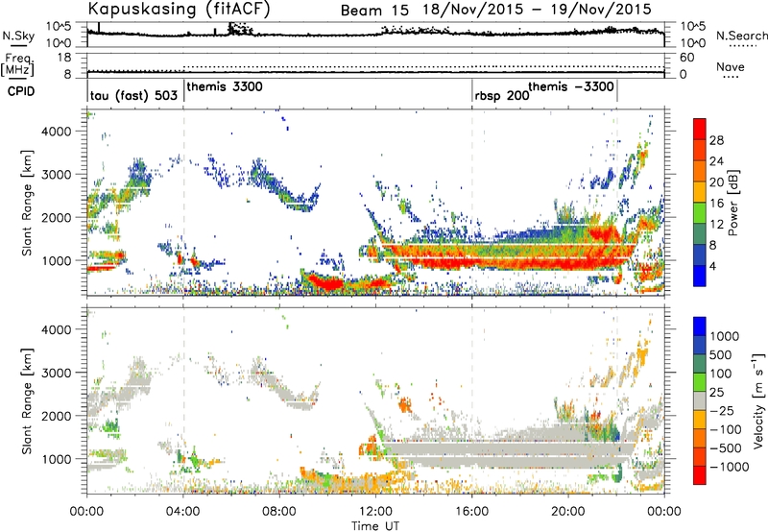This screenshot has height=532, width=768.
Task: Click the 60 tick on Nave axis
Action: [x=686, y=58]
